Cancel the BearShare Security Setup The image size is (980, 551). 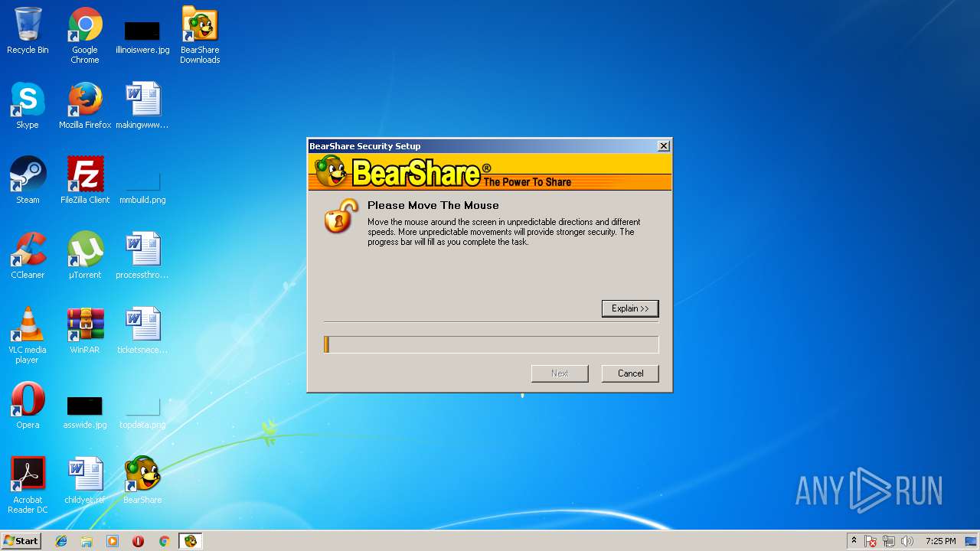coord(630,373)
